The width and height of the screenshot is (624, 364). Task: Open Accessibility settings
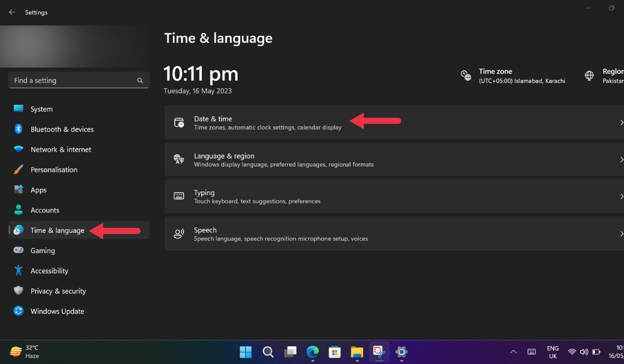click(x=49, y=270)
